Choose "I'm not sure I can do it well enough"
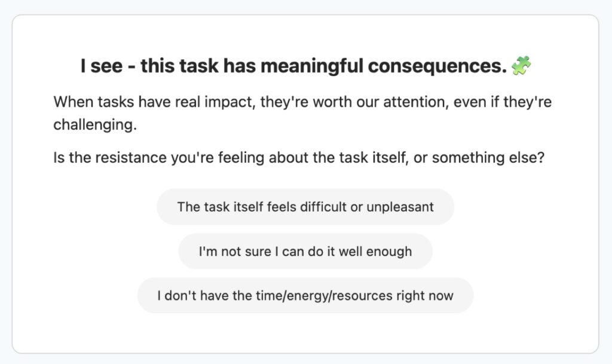Screen dimensions: 612x364 click(x=305, y=251)
